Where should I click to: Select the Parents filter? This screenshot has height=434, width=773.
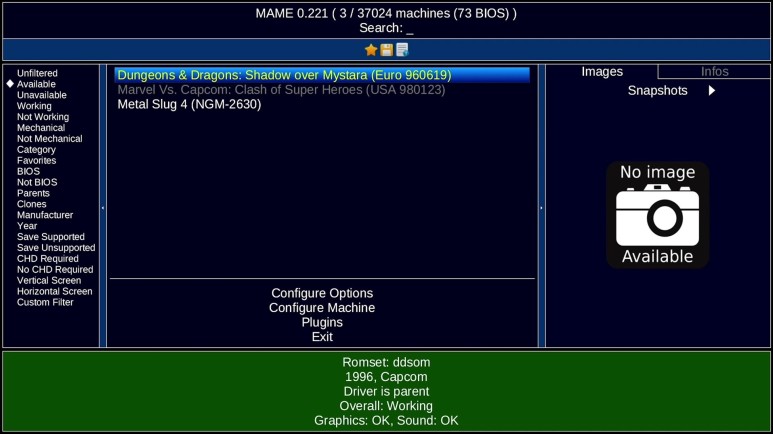pos(33,193)
